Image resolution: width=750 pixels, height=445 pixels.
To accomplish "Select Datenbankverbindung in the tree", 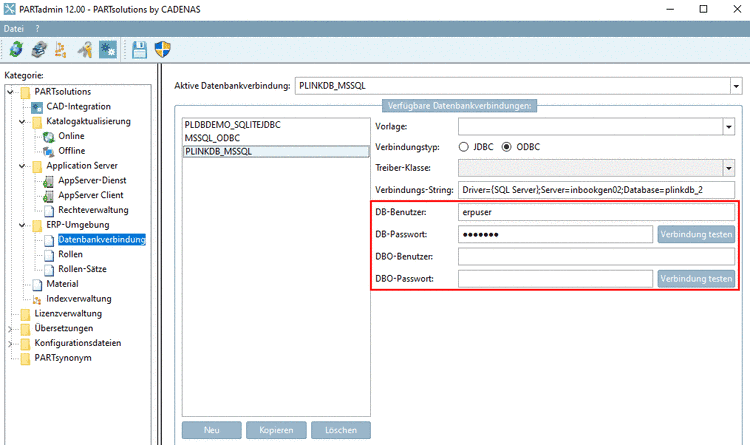I will pos(101,240).
